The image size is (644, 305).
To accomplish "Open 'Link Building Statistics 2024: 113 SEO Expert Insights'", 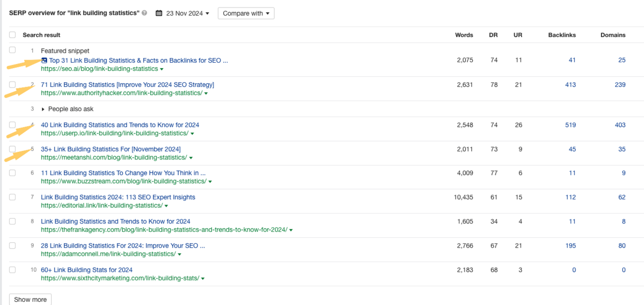I will [118, 197].
